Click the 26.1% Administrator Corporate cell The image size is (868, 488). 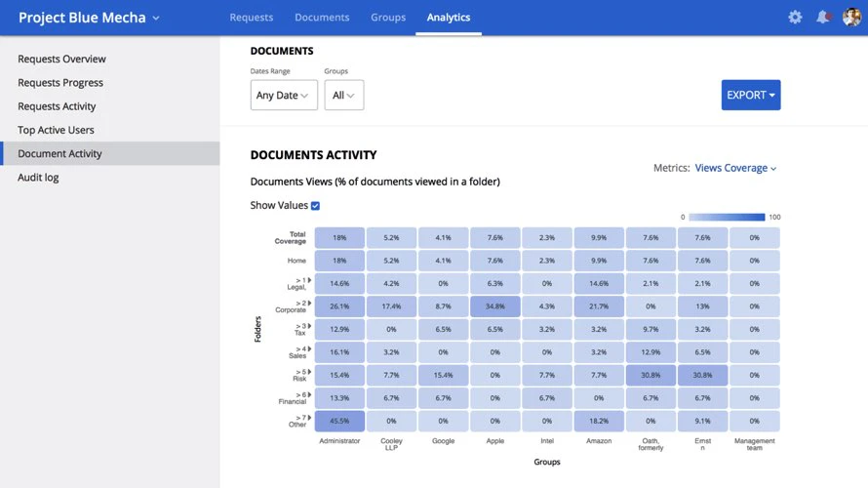pos(339,306)
